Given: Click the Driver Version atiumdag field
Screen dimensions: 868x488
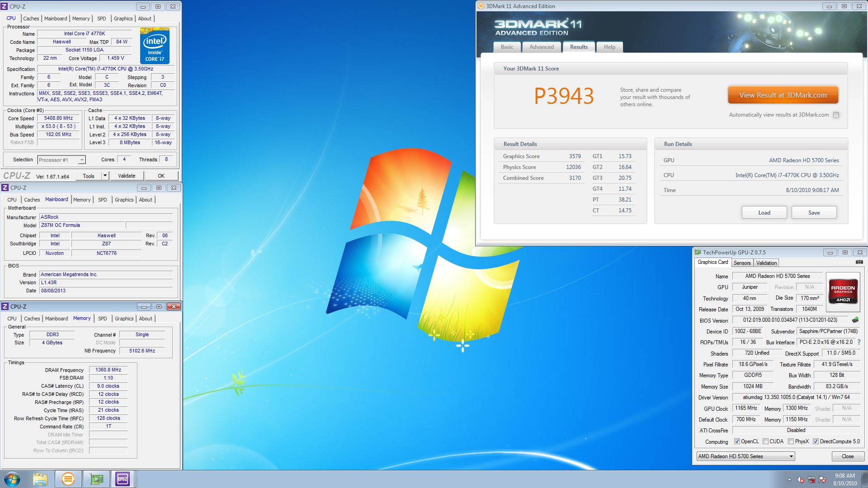Looking at the screenshot, I should pyautogui.click(x=796, y=397).
